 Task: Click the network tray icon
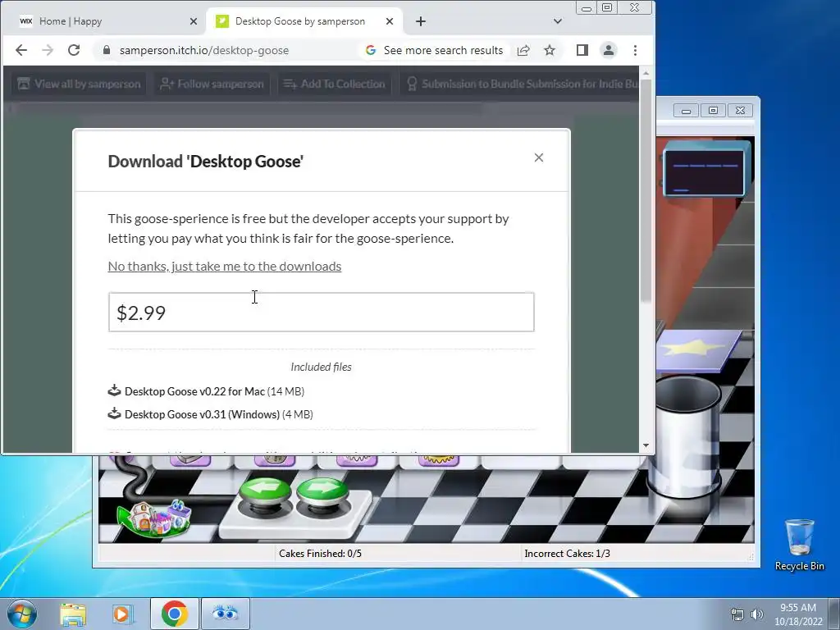click(x=737, y=615)
